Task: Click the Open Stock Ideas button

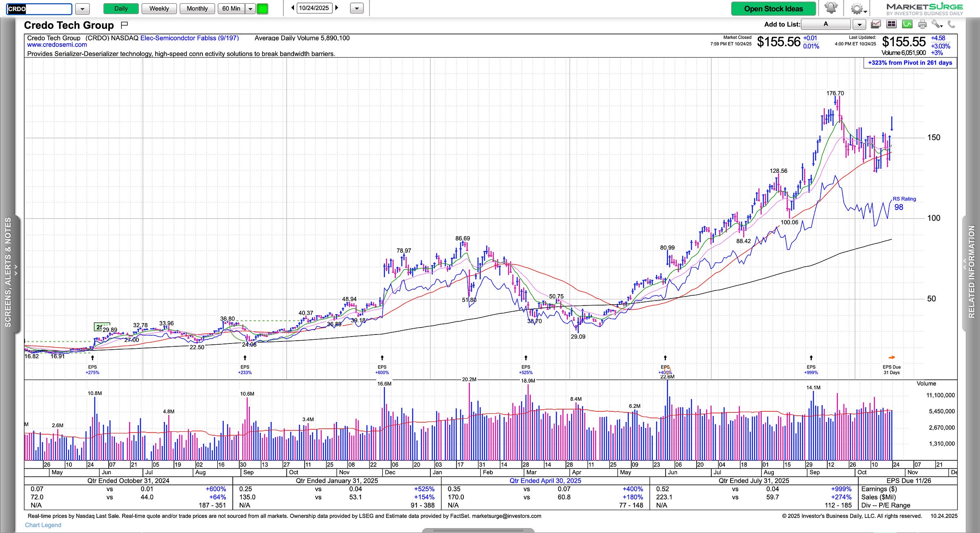Action: coord(773,9)
